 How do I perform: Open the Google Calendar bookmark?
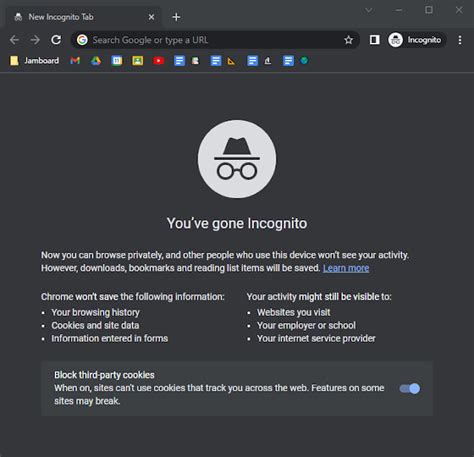(117, 61)
